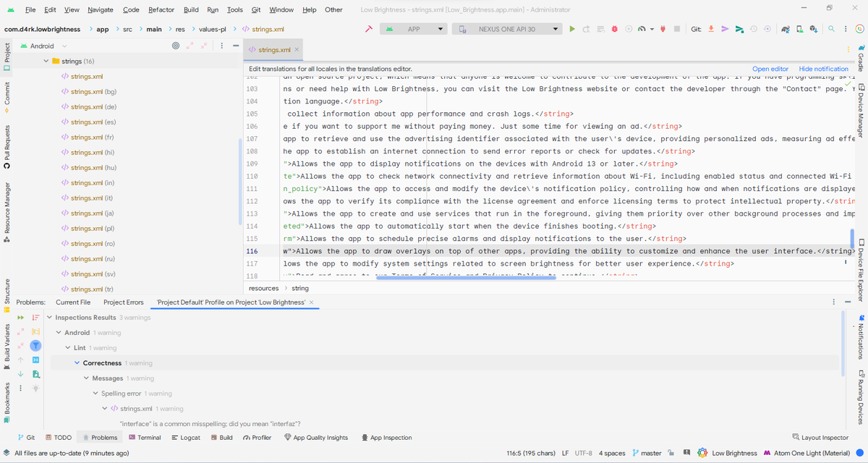868x463 pixels.
Task: Toggle the Gradle tool window on right strip
Action: tap(861, 56)
